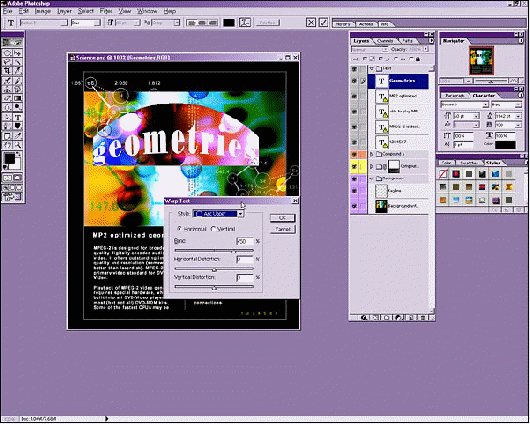This screenshot has width=530, height=424.
Task: Click OK in Warp Text dialog
Action: pos(283,218)
